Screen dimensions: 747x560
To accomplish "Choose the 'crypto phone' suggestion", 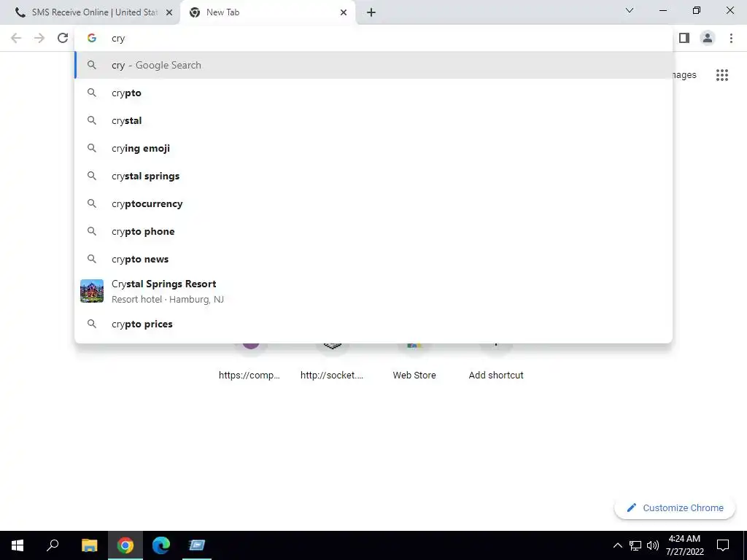I will [373, 231].
